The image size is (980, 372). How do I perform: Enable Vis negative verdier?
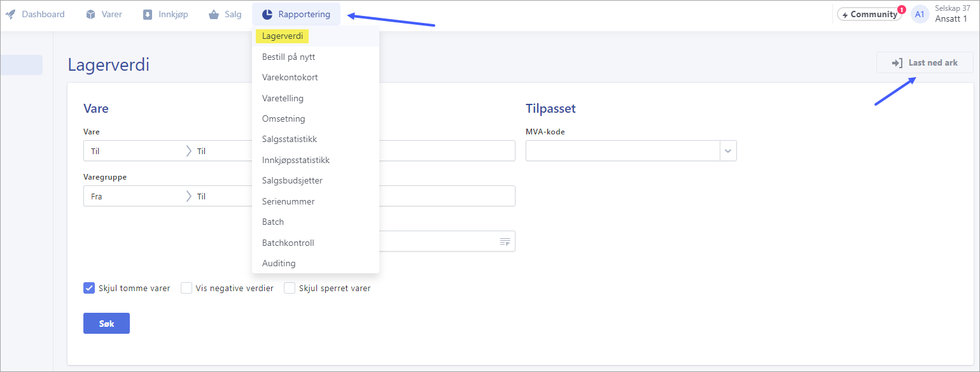[x=186, y=288]
